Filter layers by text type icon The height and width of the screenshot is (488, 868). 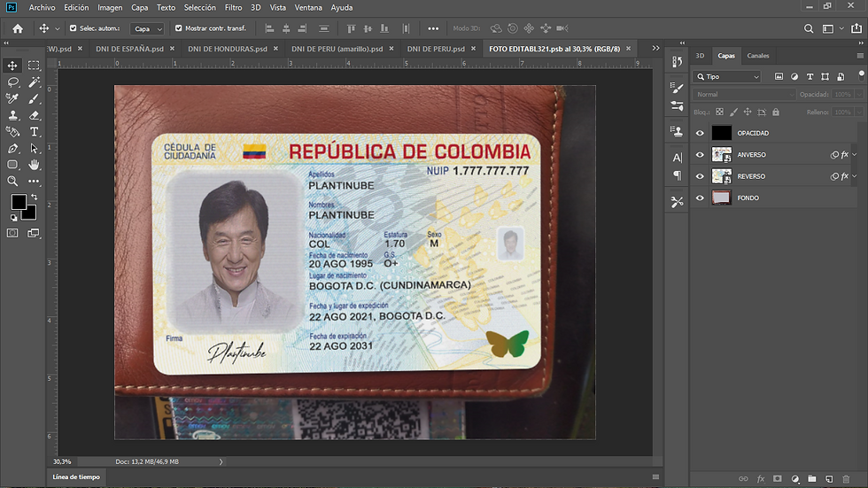[810, 77]
